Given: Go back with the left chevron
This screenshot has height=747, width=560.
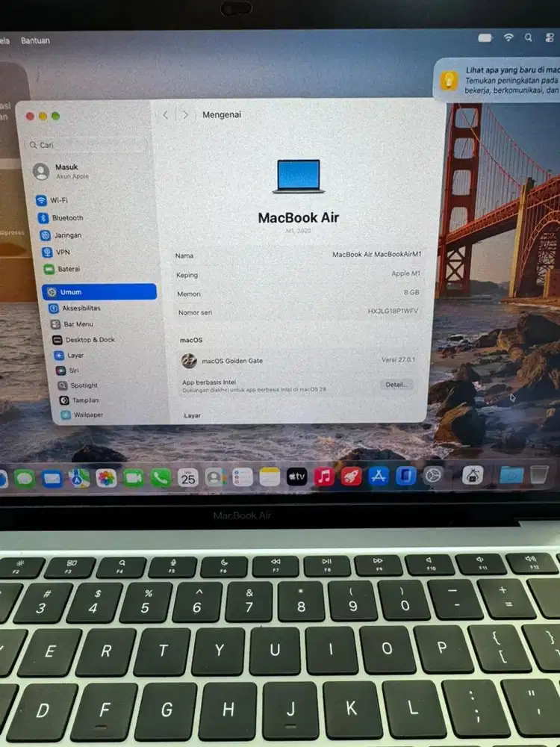Looking at the screenshot, I should click(165, 115).
